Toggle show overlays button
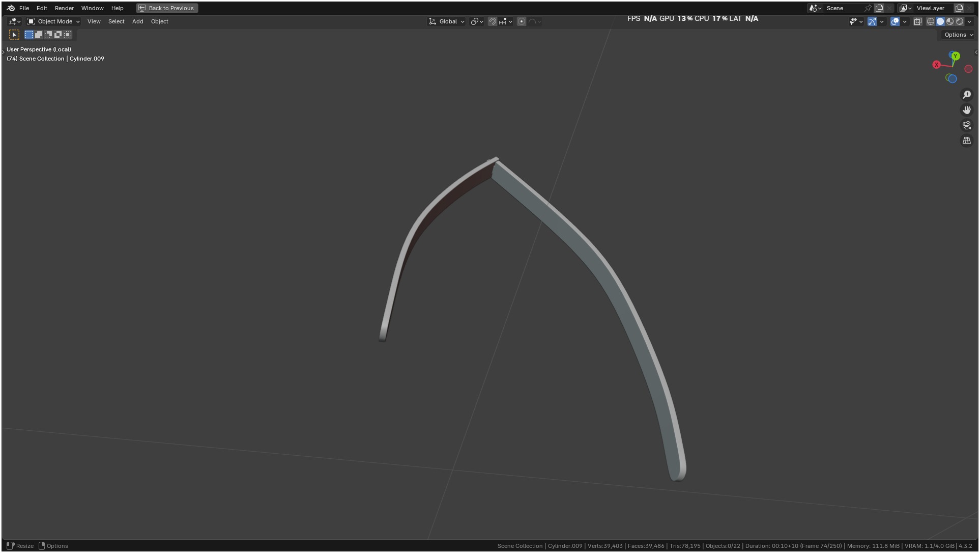The height and width of the screenshot is (553, 980). tap(895, 21)
